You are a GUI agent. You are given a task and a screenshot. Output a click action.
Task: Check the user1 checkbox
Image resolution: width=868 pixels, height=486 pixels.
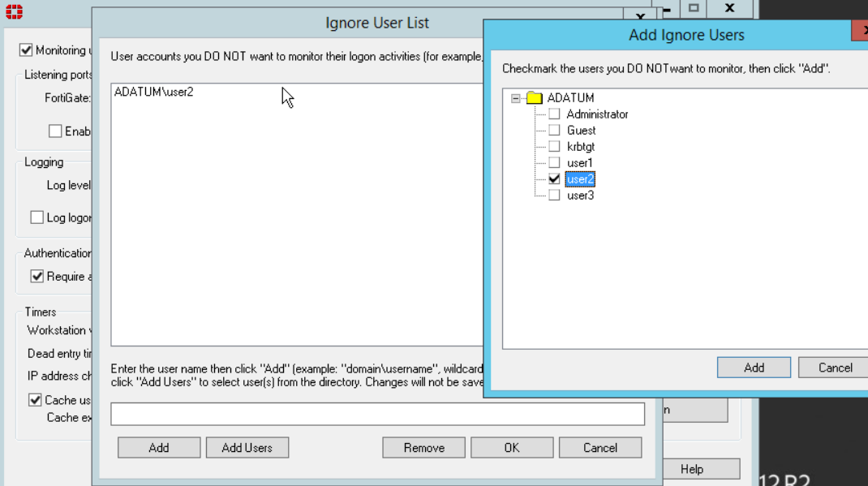tap(555, 163)
